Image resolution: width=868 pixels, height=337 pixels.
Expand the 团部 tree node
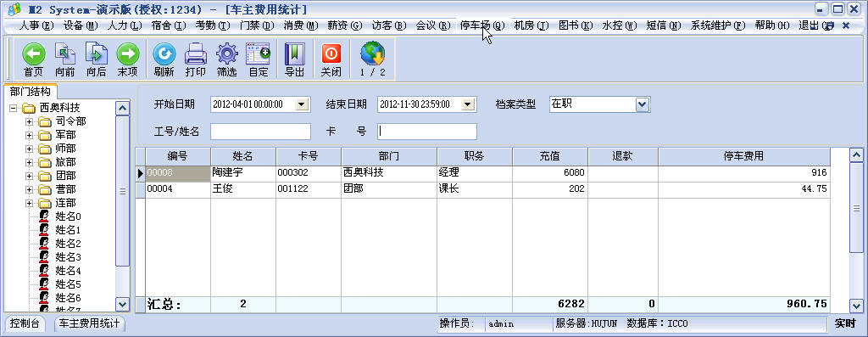coord(29,176)
